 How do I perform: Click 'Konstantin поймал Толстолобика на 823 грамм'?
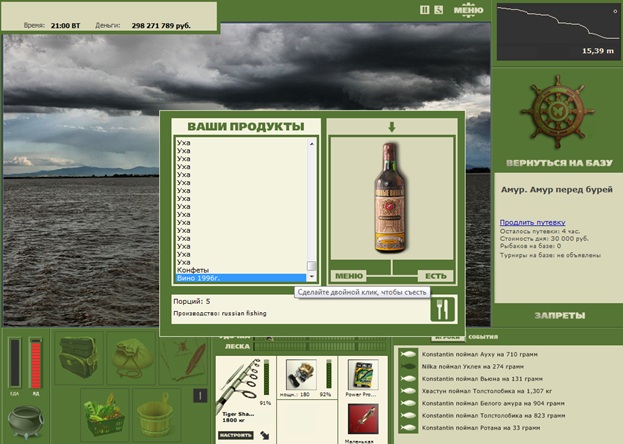coord(493,415)
